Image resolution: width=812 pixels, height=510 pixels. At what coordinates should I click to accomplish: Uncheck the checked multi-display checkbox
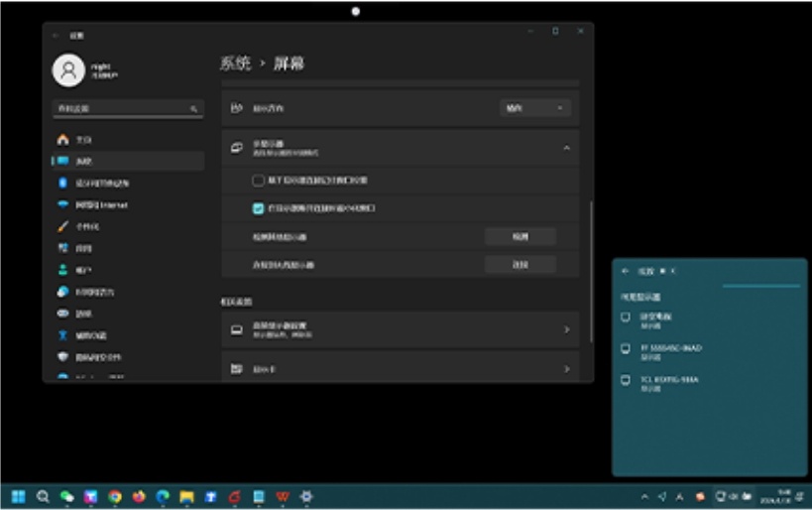(x=258, y=208)
